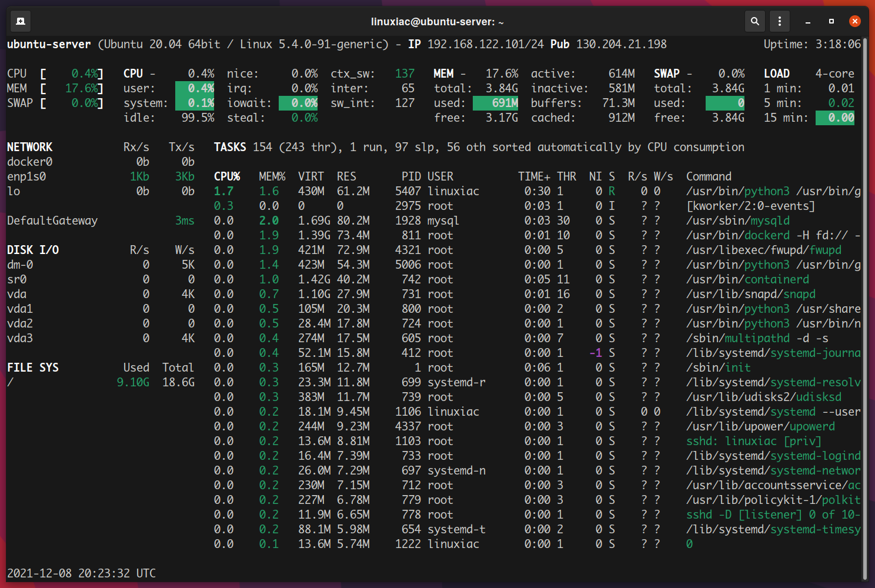Open a new terminal tab

[21, 21]
